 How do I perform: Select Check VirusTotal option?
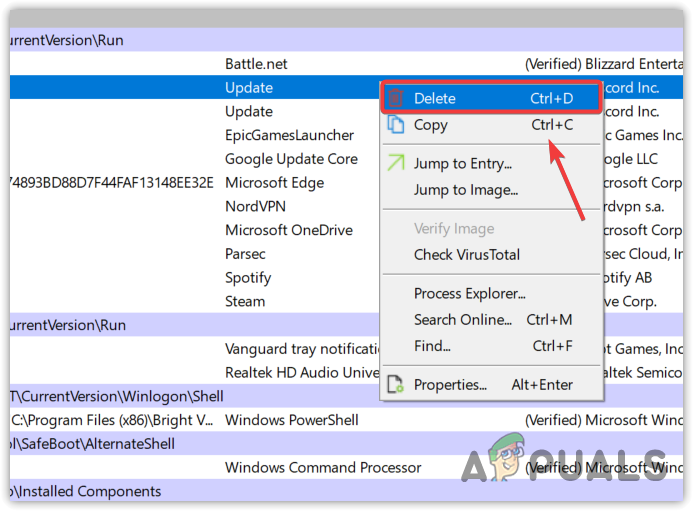click(x=491, y=255)
